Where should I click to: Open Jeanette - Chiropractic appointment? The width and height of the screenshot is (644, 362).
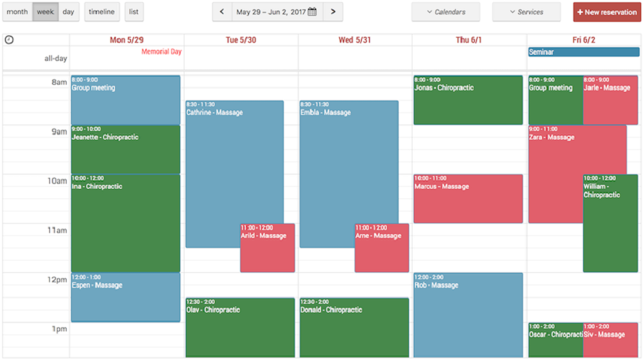click(x=126, y=149)
